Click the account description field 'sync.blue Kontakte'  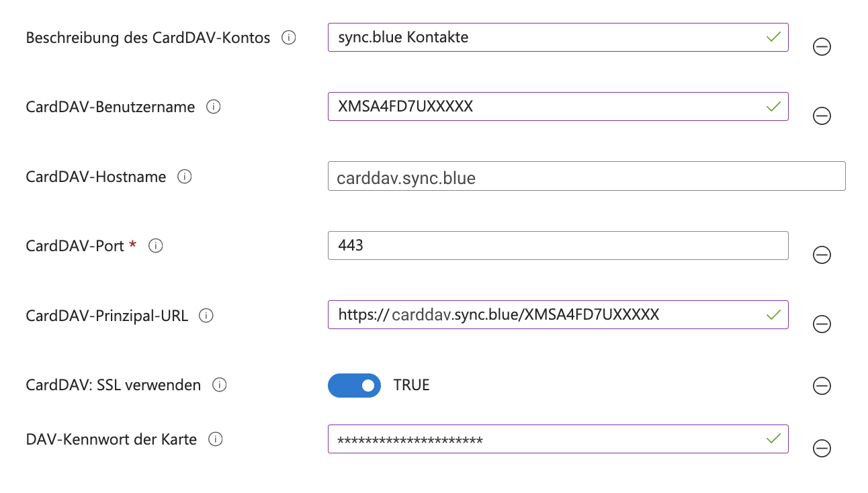[x=558, y=38]
